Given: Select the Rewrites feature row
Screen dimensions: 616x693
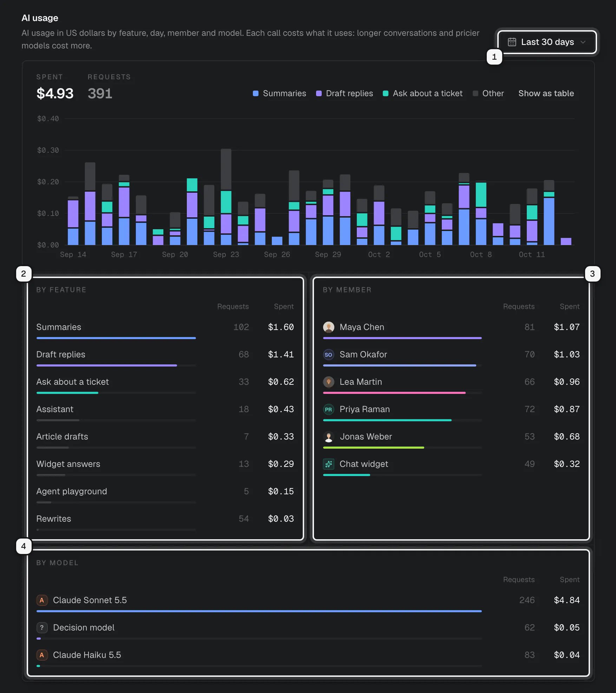Looking at the screenshot, I should click(165, 522).
